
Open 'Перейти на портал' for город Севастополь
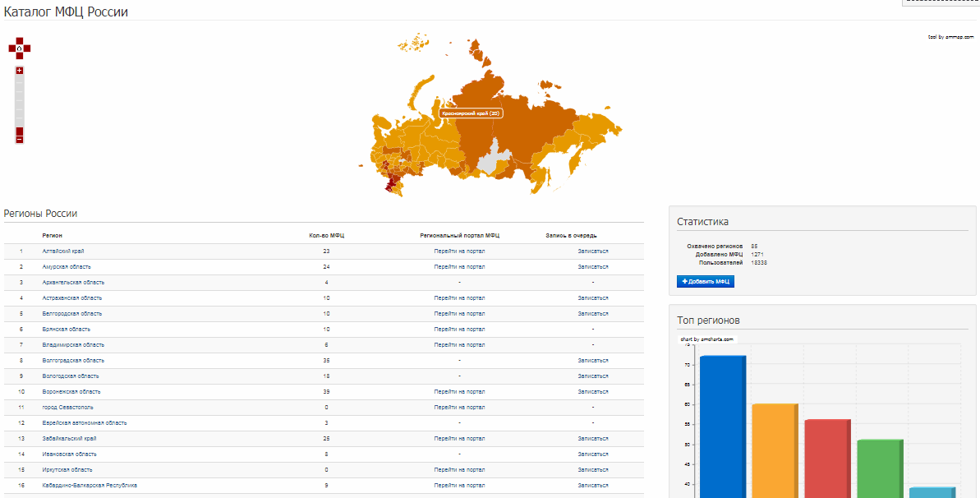pos(459,407)
